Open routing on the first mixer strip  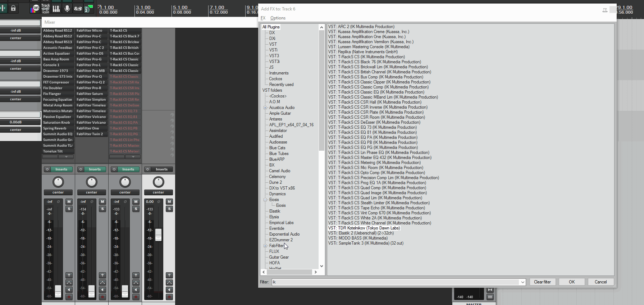pos(69,275)
